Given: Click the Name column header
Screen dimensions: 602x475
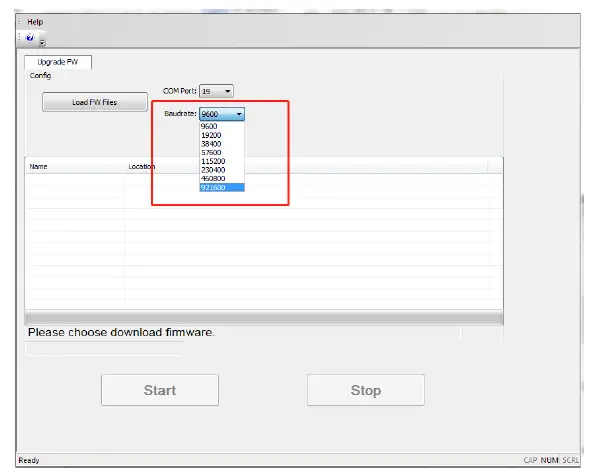Looking at the screenshot, I should click(x=75, y=167).
